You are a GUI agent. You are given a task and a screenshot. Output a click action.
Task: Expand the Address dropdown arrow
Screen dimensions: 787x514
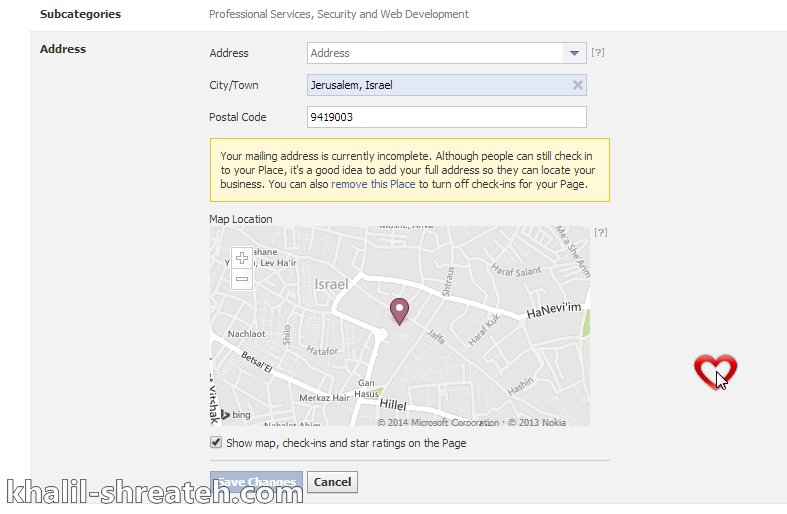click(x=574, y=53)
